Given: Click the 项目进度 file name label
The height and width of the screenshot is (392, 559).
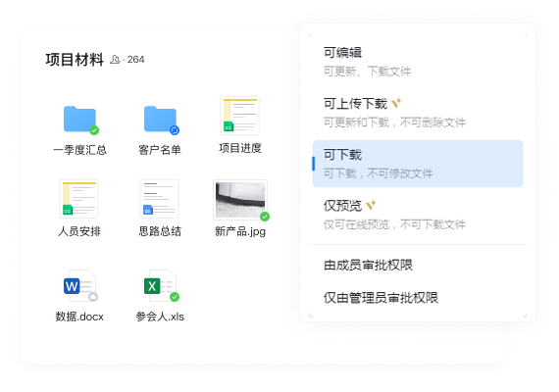Looking at the screenshot, I should [x=240, y=148].
